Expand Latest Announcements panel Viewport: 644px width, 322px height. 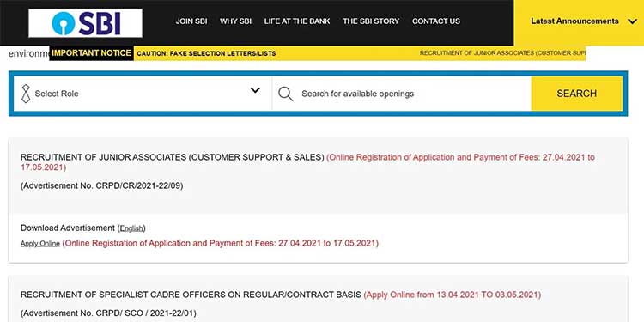click(x=579, y=22)
